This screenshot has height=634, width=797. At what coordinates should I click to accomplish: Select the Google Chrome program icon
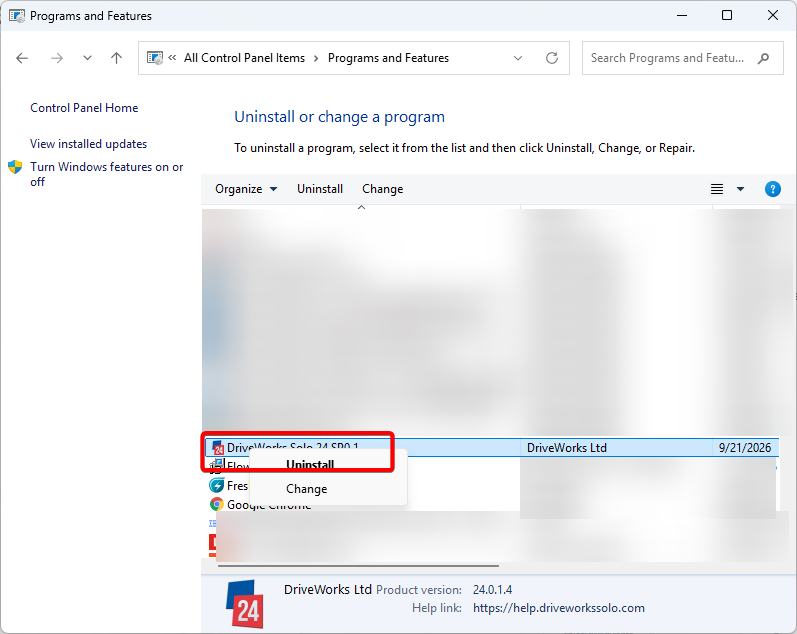coord(217,504)
